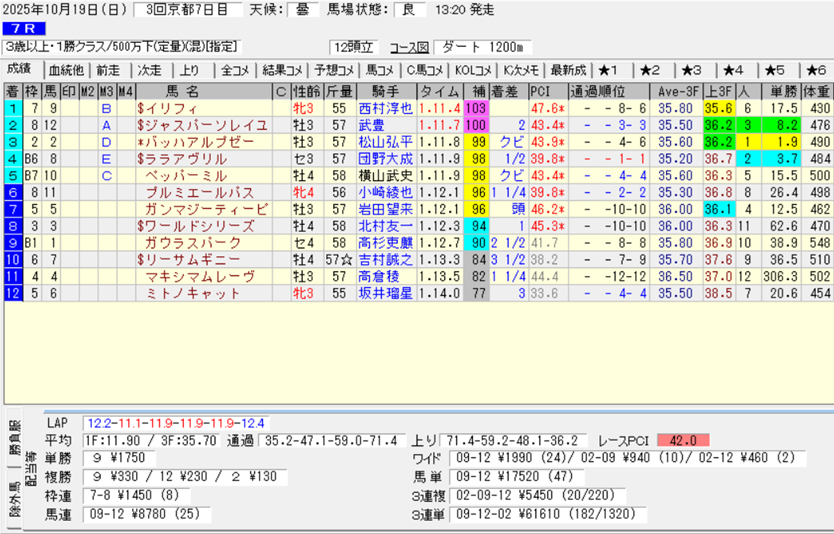Click the コース図 course map link
The image size is (834, 534).
coord(409,47)
